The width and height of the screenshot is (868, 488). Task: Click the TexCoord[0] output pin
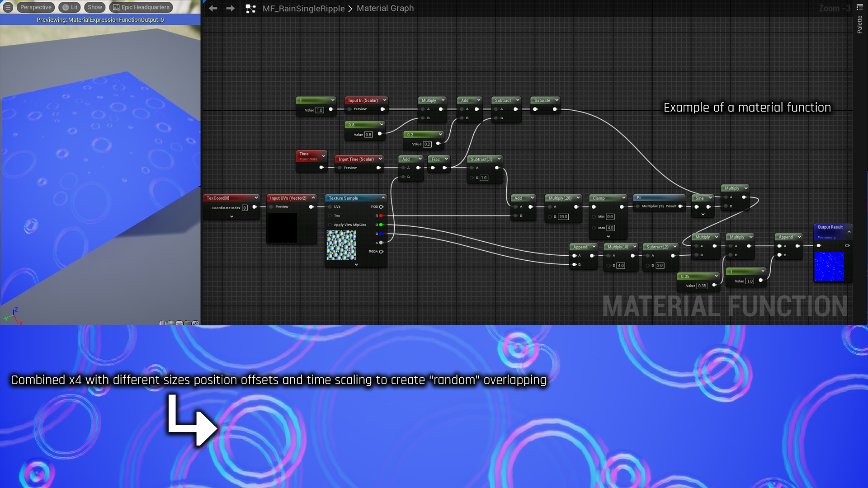click(254, 207)
